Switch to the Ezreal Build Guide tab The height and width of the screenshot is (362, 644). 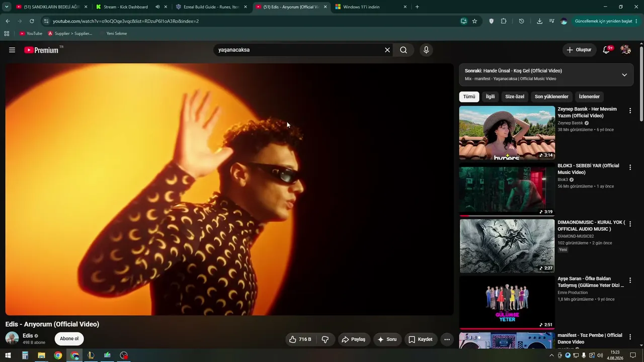click(212, 7)
